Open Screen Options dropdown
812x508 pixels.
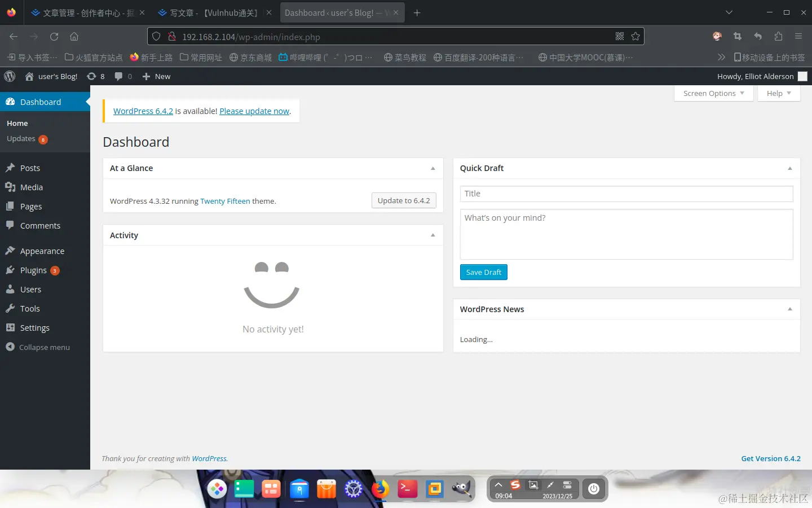pyautogui.click(x=713, y=93)
